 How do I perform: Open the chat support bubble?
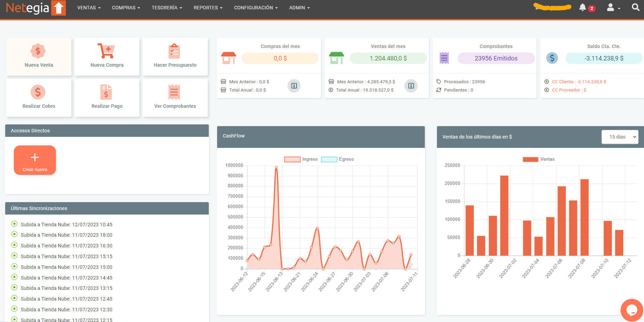click(x=632, y=310)
